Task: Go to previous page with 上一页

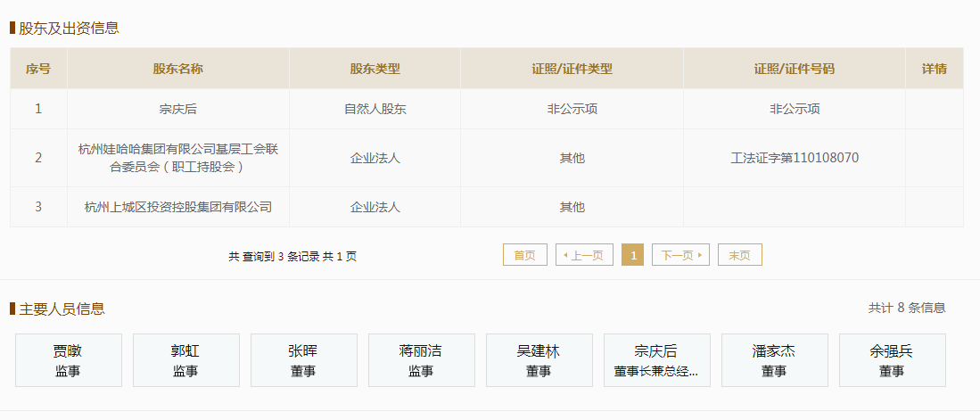Action: pyautogui.click(x=584, y=255)
